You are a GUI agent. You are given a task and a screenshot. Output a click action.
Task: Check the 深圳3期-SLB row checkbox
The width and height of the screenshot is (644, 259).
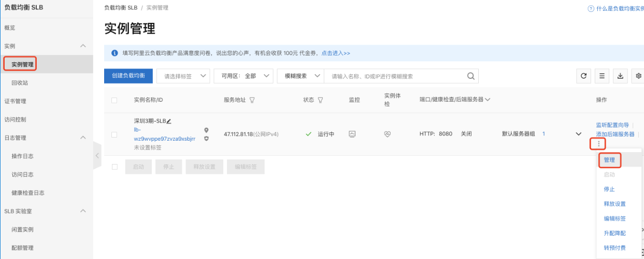click(x=115, y=134)
